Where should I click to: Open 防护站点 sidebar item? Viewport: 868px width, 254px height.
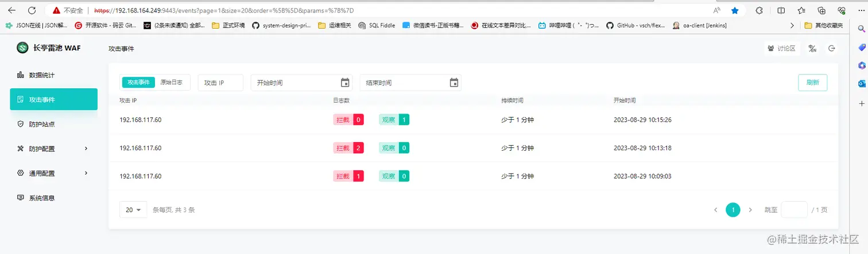pyautogui.click(x=53, y=124)
